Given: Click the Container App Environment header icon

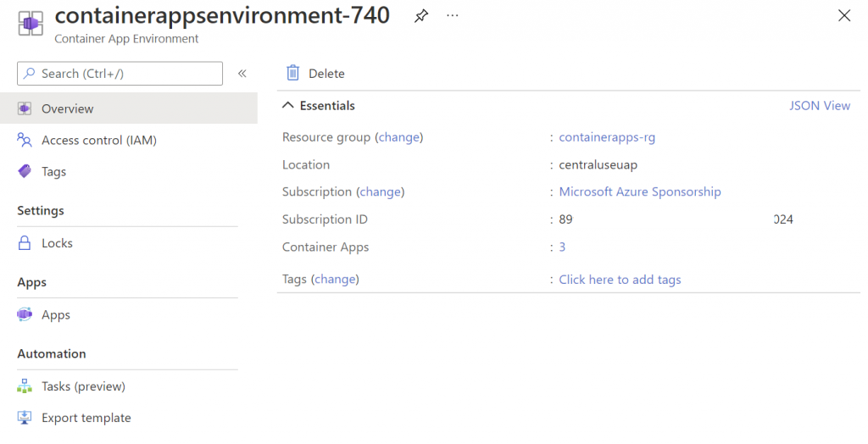Looking at the screenshot, I should (31, 23).
